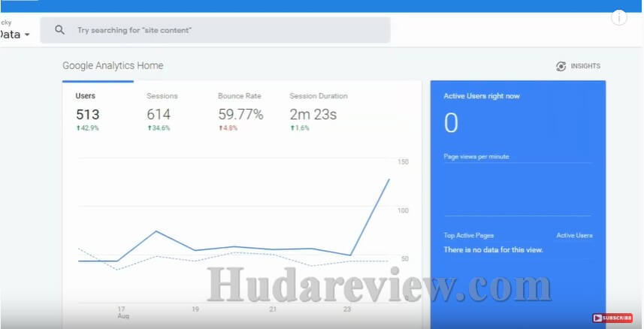Click the Top Active Pages column header
Image resolution: width=644 pixels, height=329 pixels.
pyautogui.click(x=469, y=235)
